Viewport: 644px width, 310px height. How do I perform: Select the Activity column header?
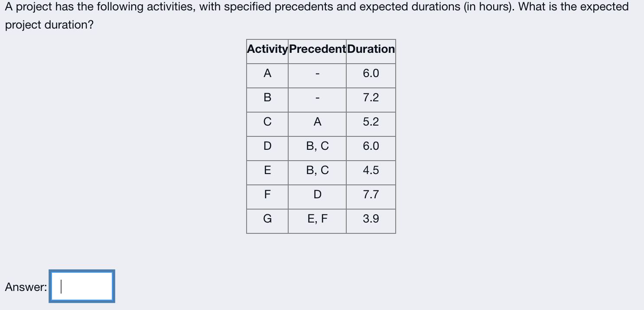267,49
